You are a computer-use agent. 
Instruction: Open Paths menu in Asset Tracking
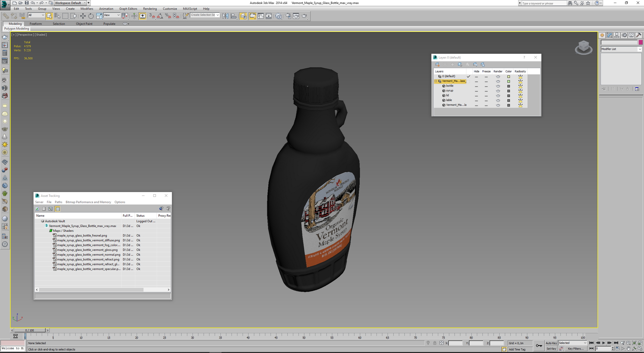(58, 202)
